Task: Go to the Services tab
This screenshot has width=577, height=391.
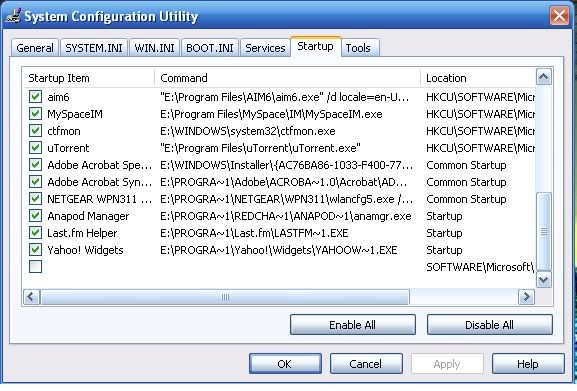Action: point(265,48)
